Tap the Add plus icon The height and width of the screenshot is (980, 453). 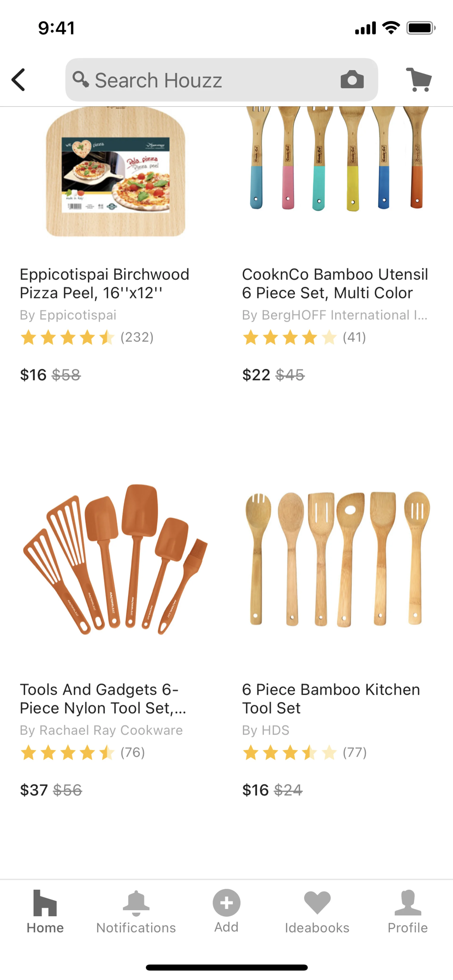coord(226,903)
